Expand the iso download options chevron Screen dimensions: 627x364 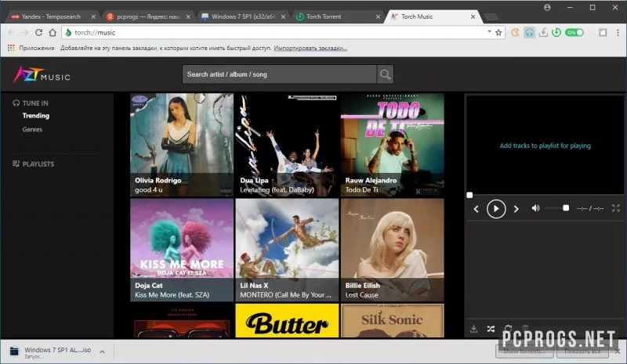click(103, 351)
